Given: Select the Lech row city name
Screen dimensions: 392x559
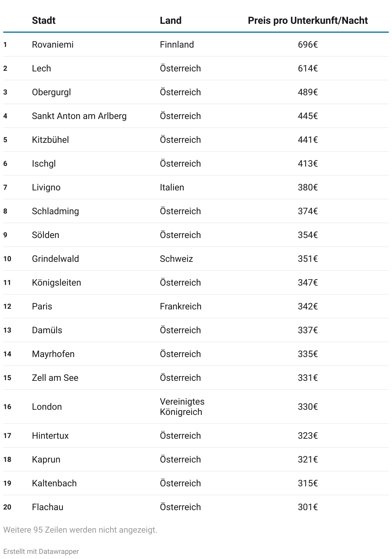Looking at the screenshot, I should (x=41, y=68).
